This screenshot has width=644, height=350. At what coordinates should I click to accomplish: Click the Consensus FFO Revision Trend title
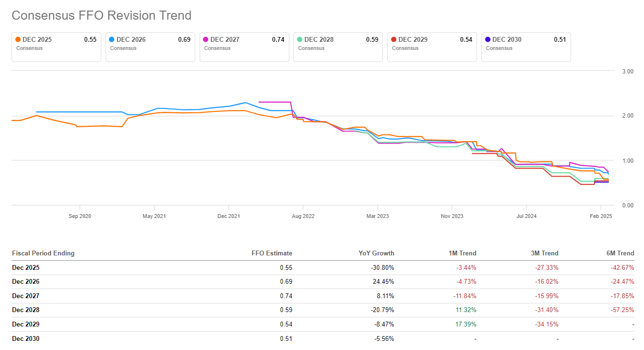pos(101,15)
